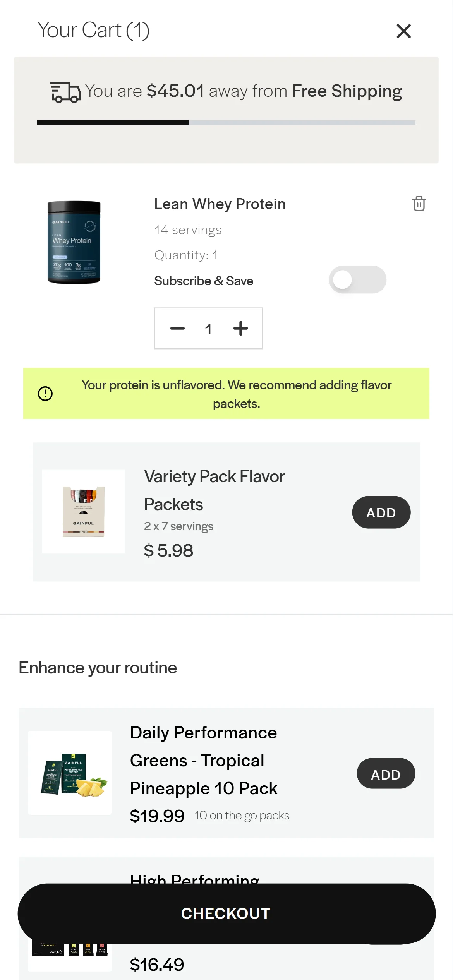The image size is (453, 980).
Task: Click the Subscribe & Save label
Action: click(204, 281)
